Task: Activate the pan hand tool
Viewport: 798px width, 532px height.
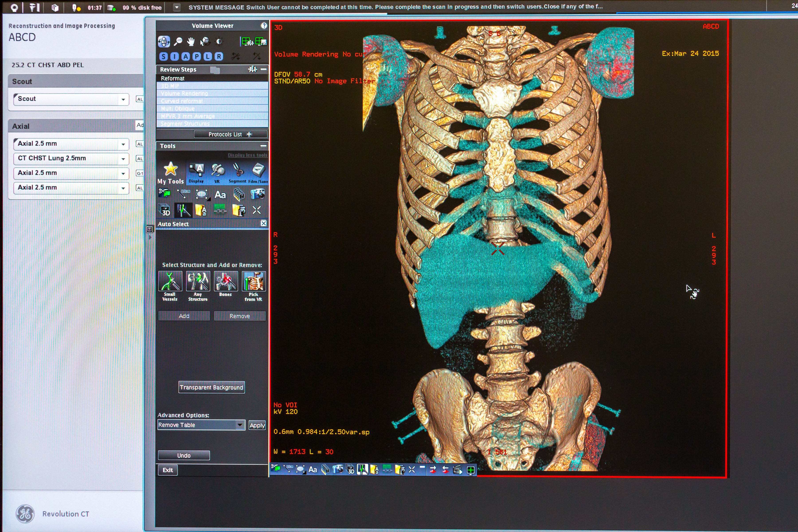Action: click(191, 41)
